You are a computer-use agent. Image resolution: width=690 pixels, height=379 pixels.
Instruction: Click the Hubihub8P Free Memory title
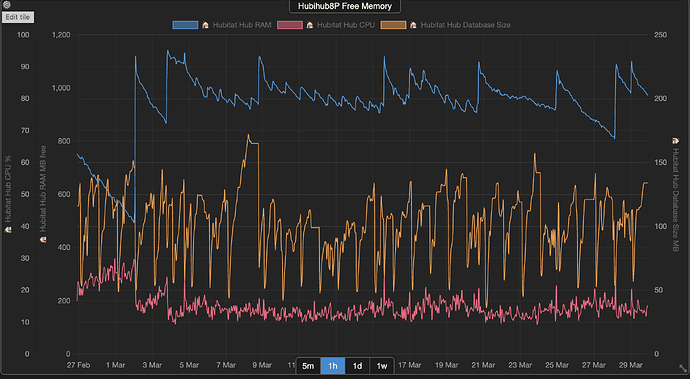(x=345, y=6)
